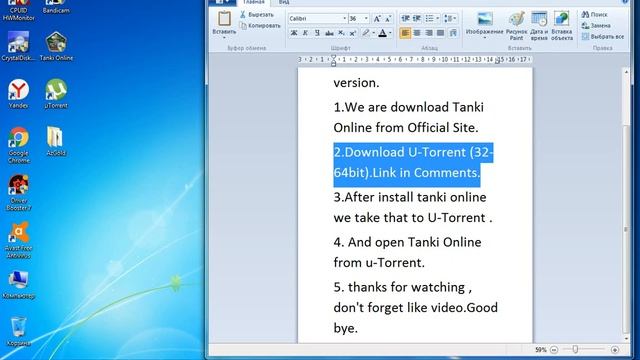This screenshot has width=640, height=360.
Task: Click the shrink font icon
Action: pyautogui.click(x=388, y=18)
